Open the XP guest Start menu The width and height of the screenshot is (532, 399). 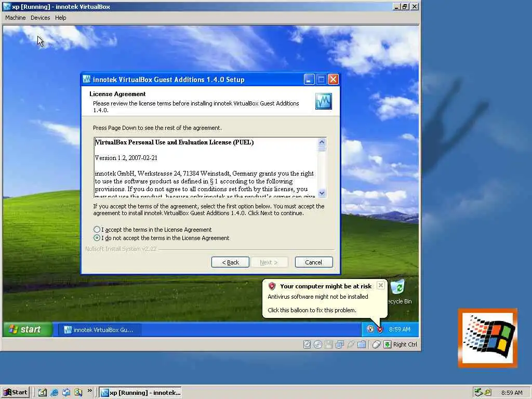click(x=28, y=329)
